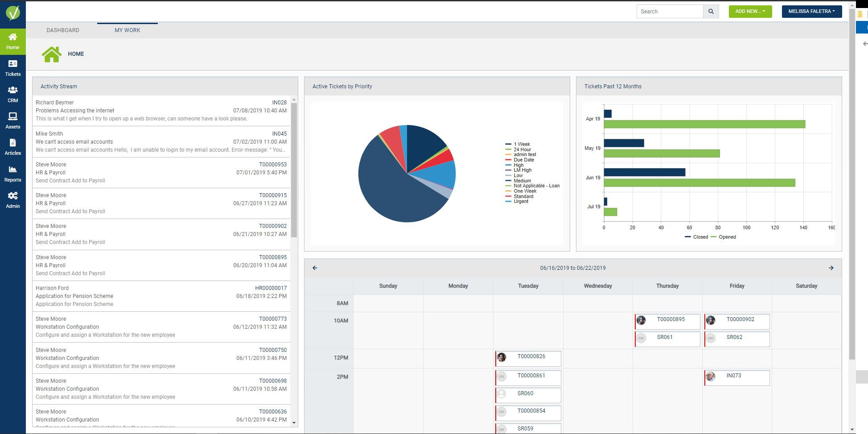The height and width of the screenshot is (434, 868).
Task: Expand the ADD NEW dropdown
Action: [x=750, y=12]
